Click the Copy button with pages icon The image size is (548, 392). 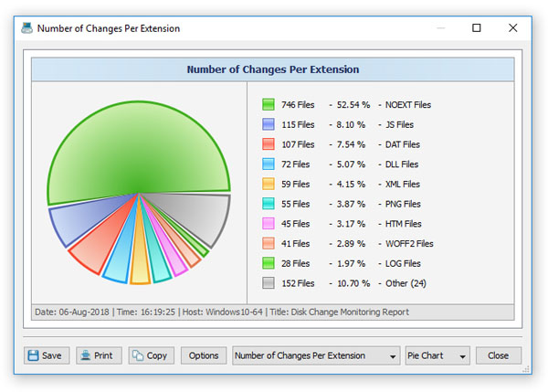(151, 355)
